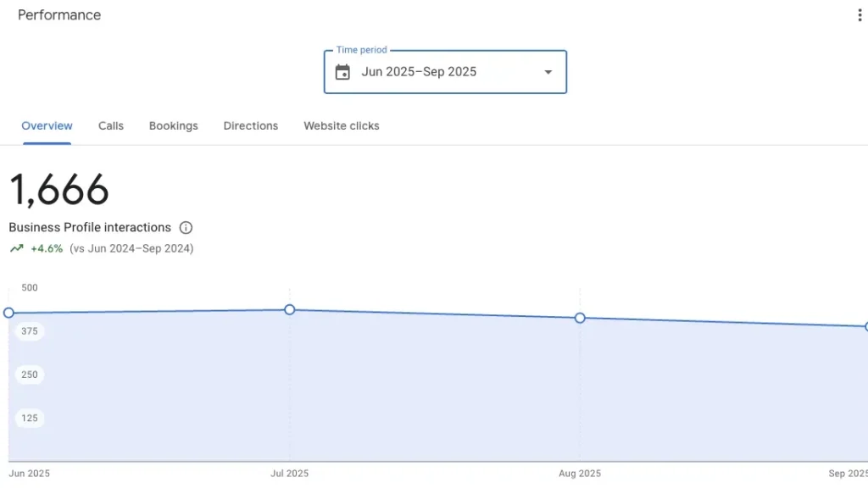Click the info icon beside Business Profile interactions
The height and width of the screenshot is (494, 868).
click(186, 228)
